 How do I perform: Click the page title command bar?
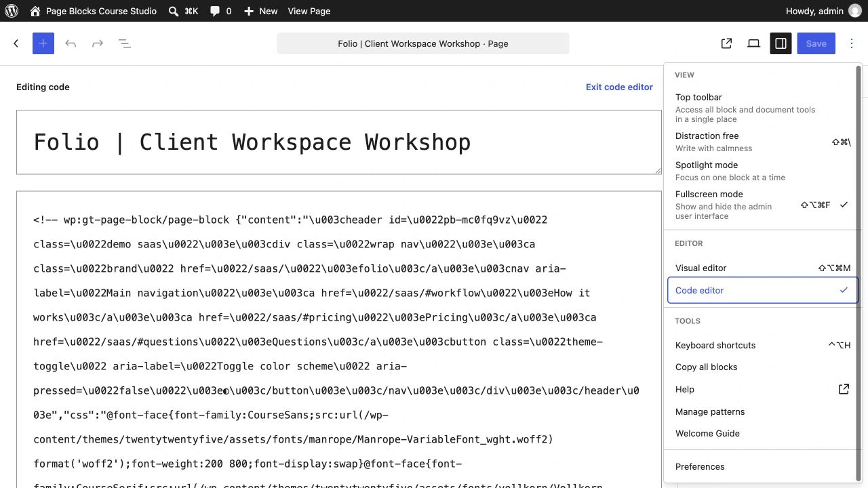[x=423, y=43]
